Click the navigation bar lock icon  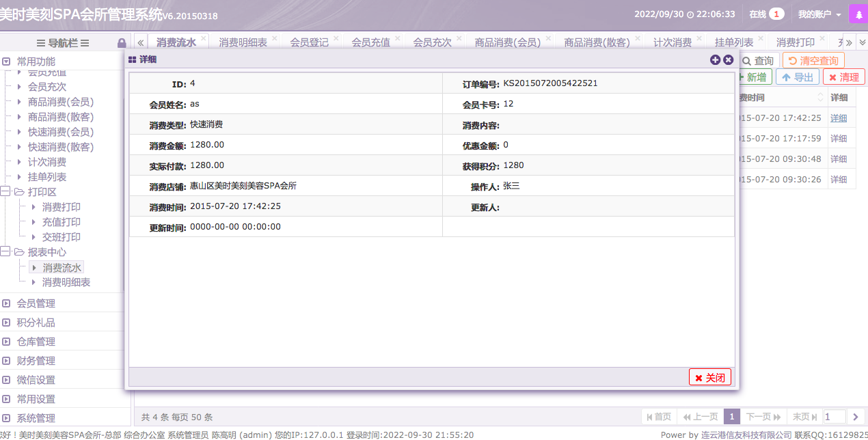click(x=122, y=42)
